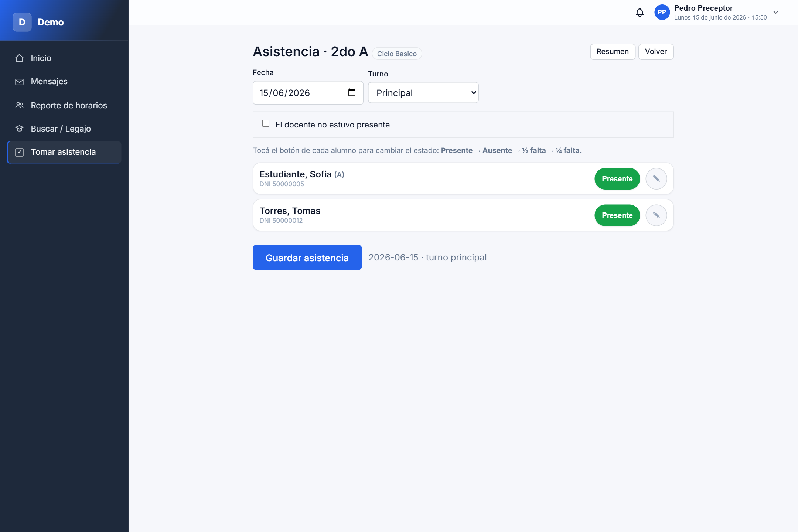Click pencil note icon for Estudiante, Sofia
Viewport: 798px width, 532px height.
656,179
